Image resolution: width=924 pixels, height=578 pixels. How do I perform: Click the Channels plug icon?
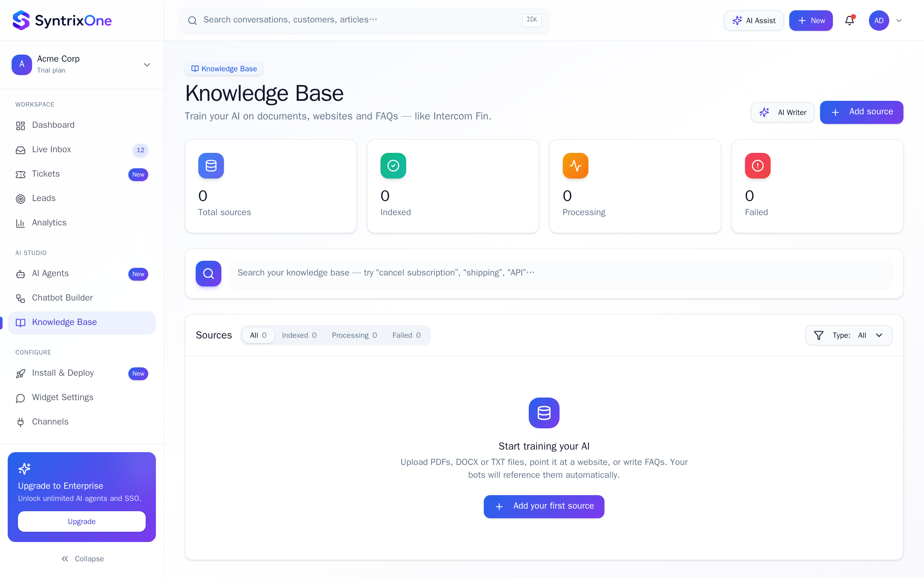[20, 422]
